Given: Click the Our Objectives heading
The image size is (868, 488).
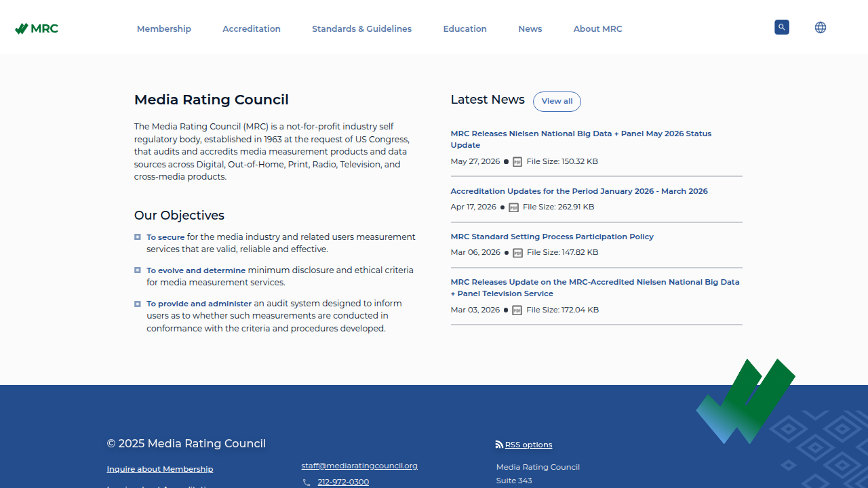Looking at the screenshot, I should (179, 216).
